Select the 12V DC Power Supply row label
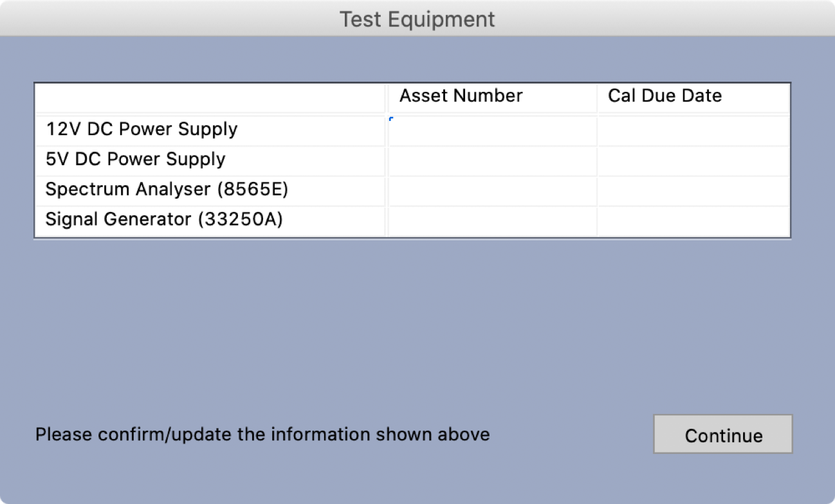This screenshot has width=835, height=504. pos(142,129)
